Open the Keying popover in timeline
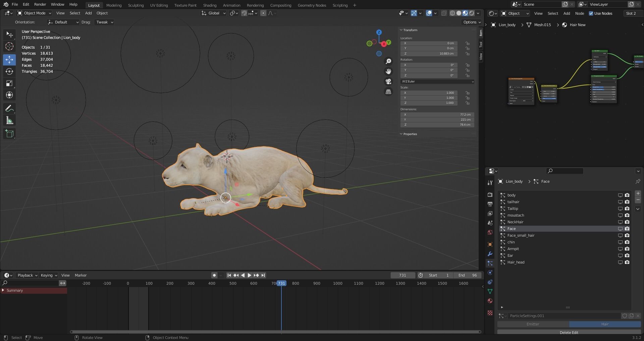Viewport: 644px width, 341px height. tap(49, 275)
